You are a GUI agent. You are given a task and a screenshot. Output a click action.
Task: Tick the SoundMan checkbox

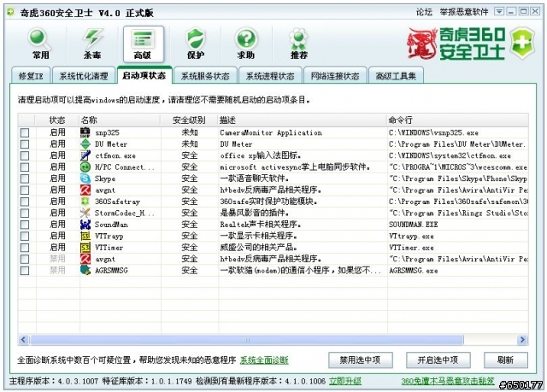(25, 225)
